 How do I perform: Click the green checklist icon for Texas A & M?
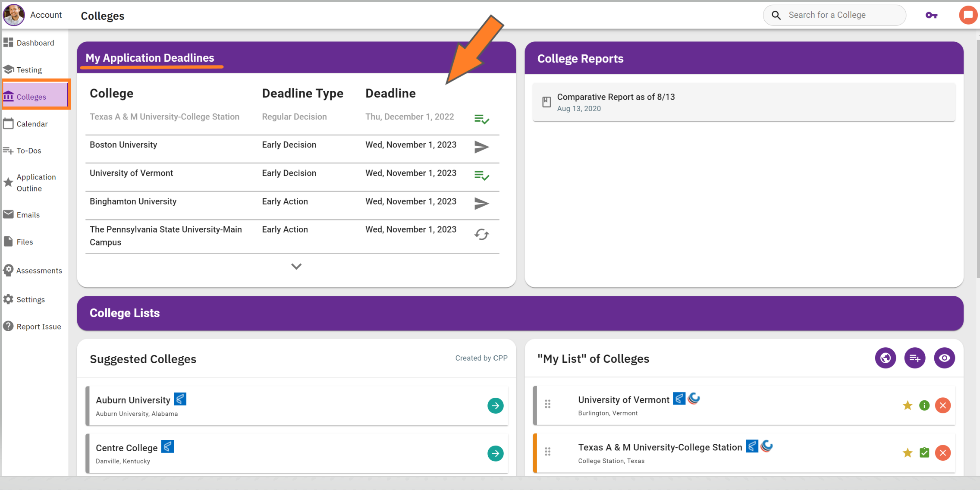pos(924,452)
